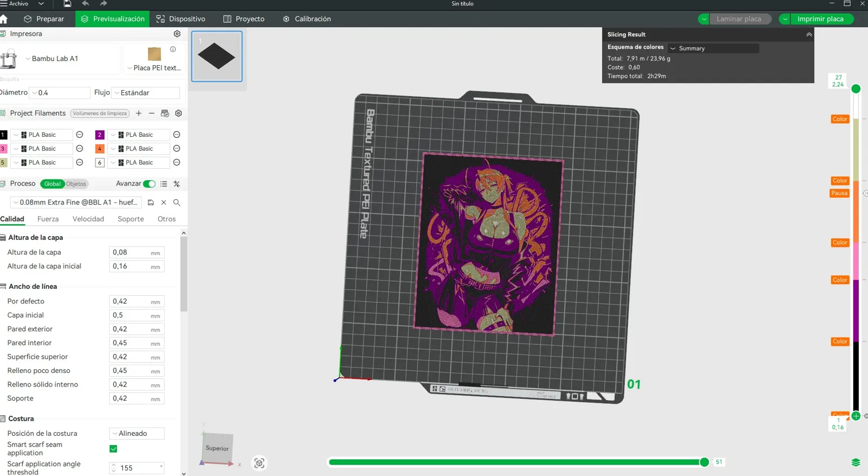Select the Global process mode
The width and height of the screenshot is (868, 476).
click(53, 184)
